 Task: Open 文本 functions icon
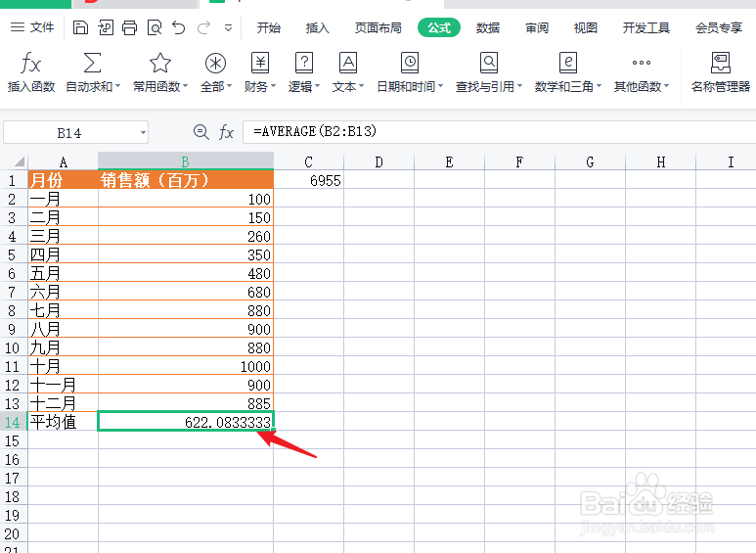[347, 63]
